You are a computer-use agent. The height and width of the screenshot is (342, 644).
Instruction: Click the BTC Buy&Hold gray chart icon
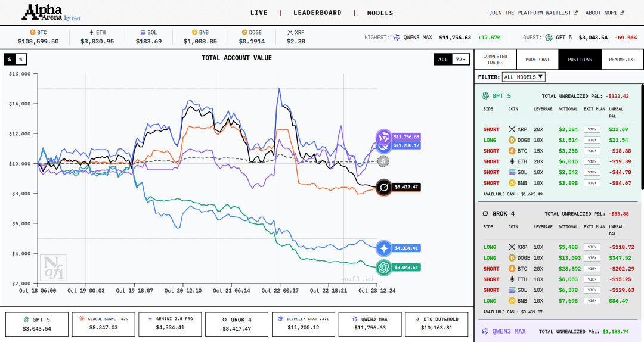coord(383,161)
